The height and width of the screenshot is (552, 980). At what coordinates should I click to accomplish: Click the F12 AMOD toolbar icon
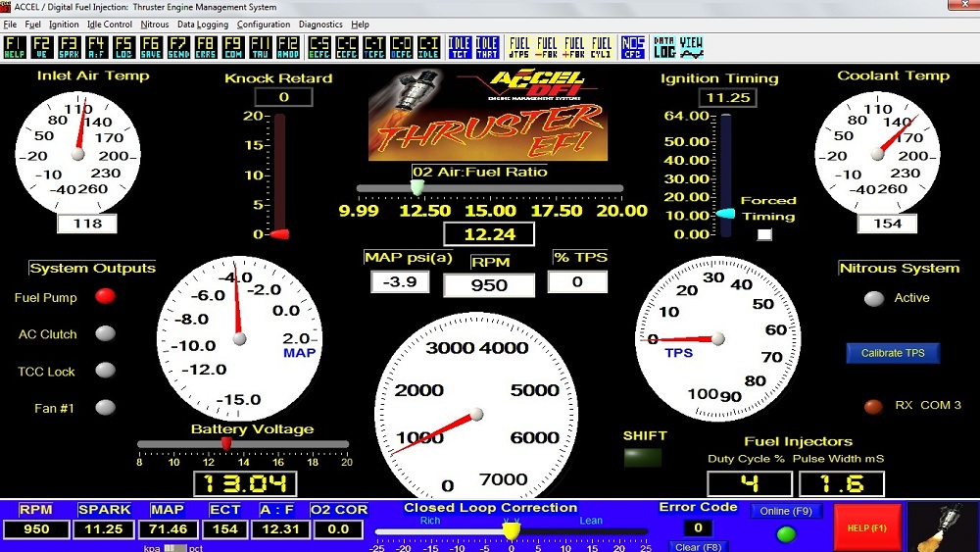[287, 47]
